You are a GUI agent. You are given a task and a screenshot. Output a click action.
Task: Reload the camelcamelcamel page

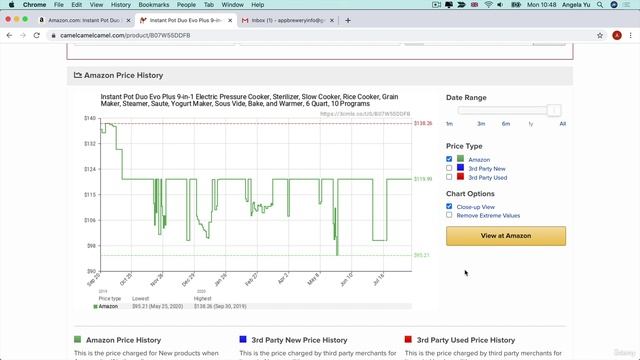coord(36,36)
